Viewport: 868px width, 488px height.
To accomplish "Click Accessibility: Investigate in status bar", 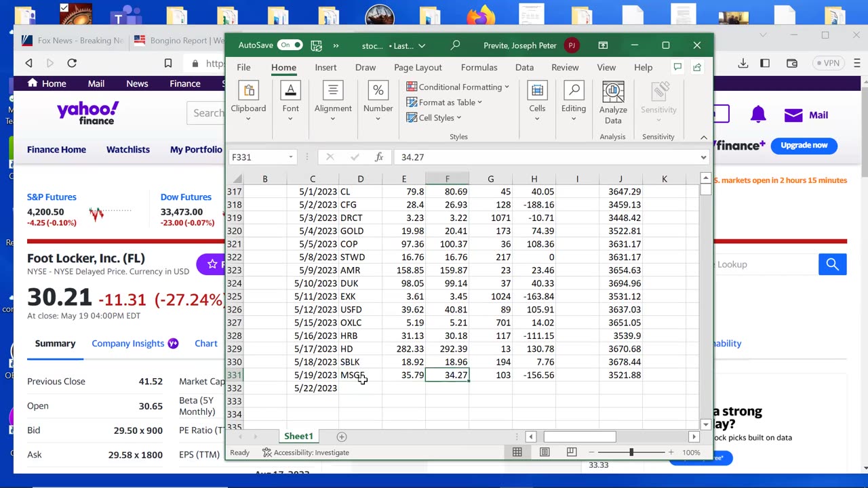I will (306, 453).
